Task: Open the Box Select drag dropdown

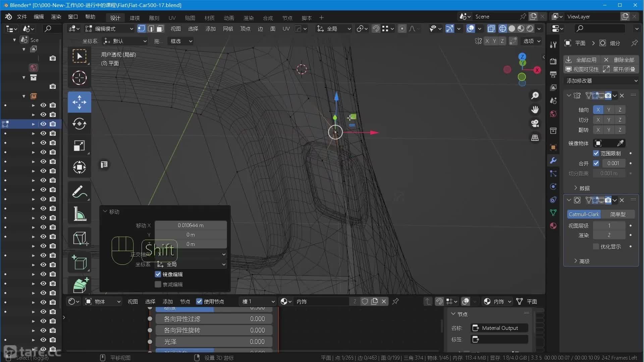Action: point(181,41)
